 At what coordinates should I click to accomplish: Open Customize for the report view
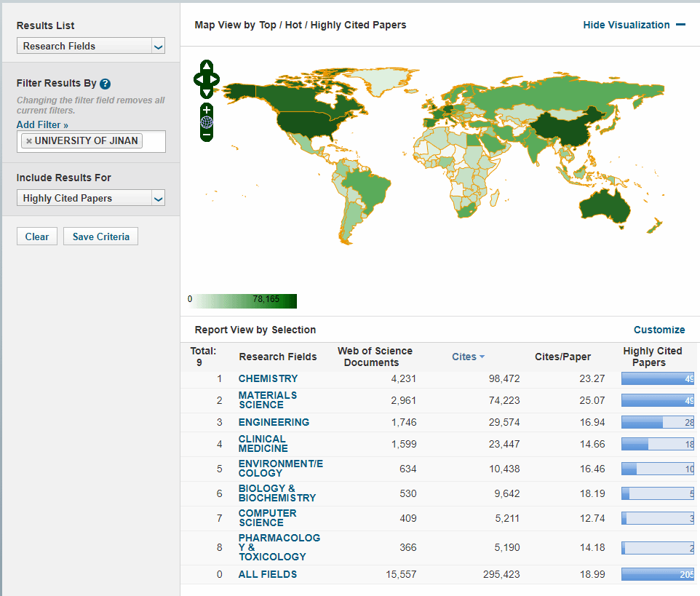click(659, 330)
